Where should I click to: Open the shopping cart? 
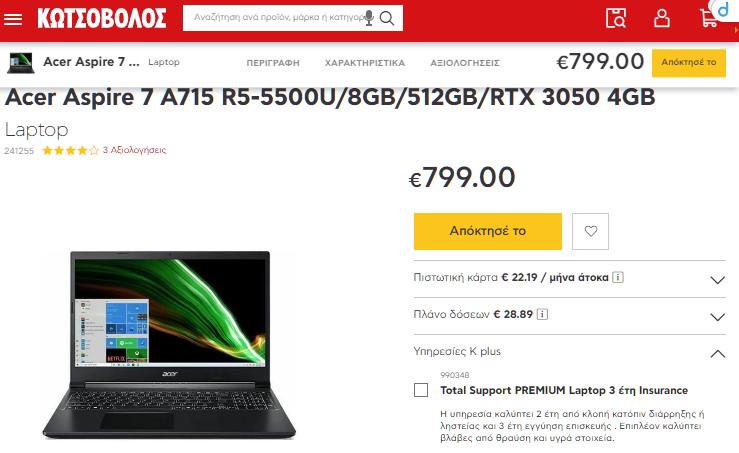pyautogui.click(x=709, y=19)
